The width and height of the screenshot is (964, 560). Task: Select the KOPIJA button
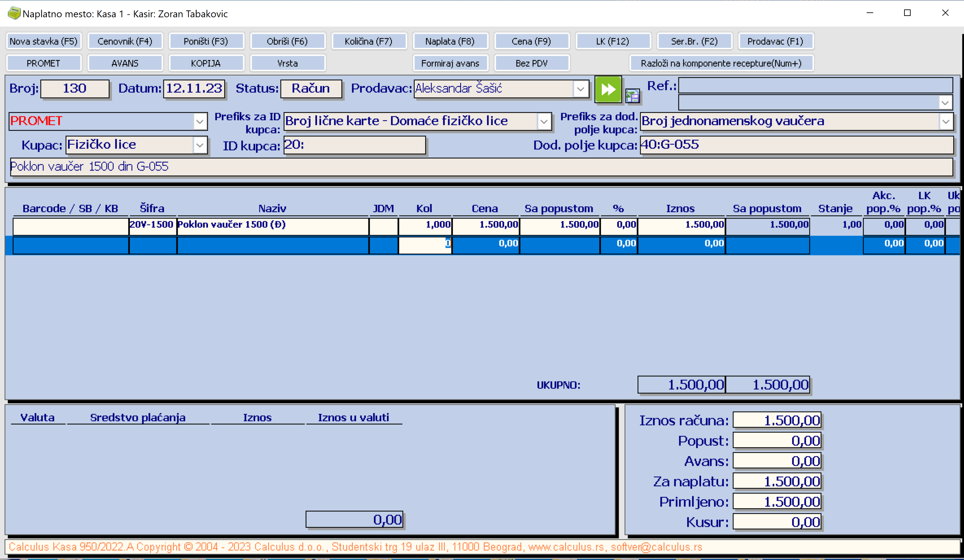pos(206,63)
